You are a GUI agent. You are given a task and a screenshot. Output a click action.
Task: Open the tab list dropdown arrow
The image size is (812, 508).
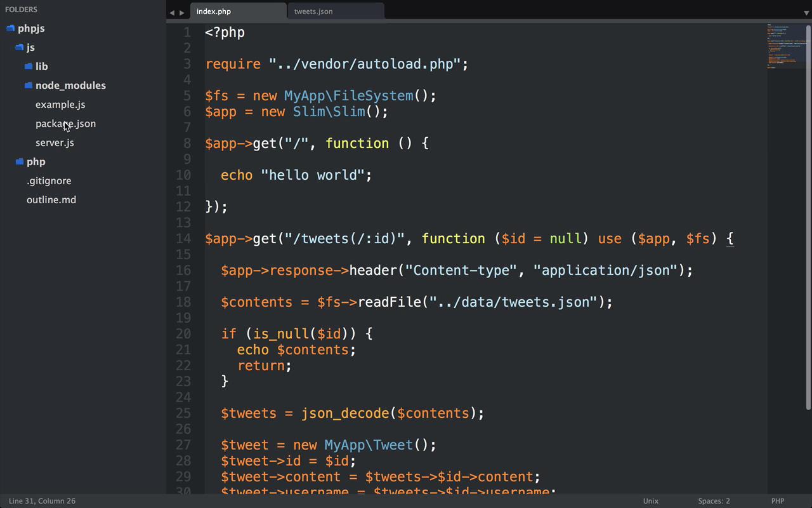tap(807, 13)
